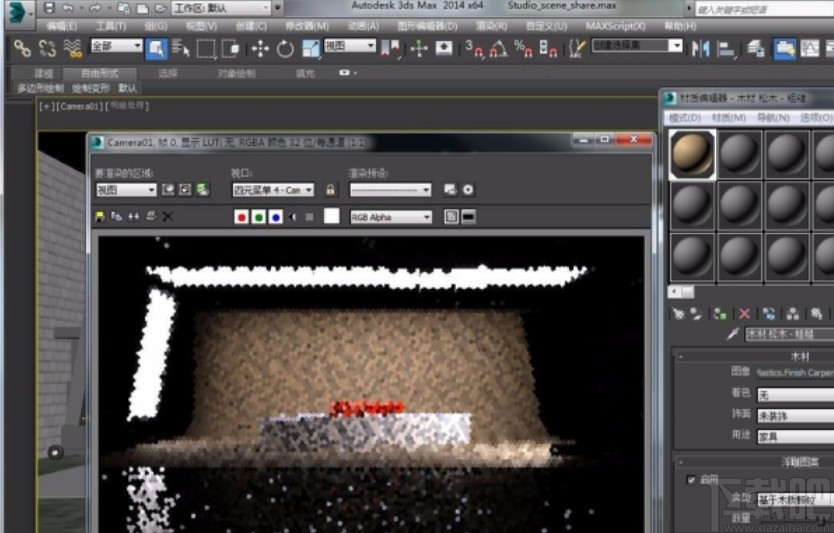Open Select by Name list tool
The image size is (834, 533).
(x=181, y=48)
